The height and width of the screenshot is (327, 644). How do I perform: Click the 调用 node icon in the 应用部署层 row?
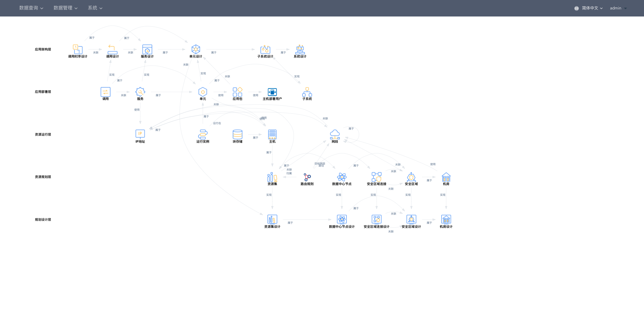[x=105, y=92]
